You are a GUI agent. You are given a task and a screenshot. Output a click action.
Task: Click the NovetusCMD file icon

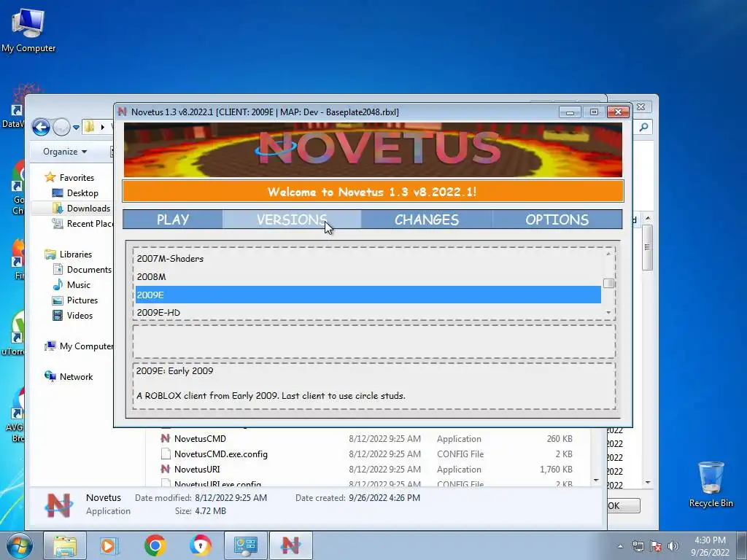[165, 438]
